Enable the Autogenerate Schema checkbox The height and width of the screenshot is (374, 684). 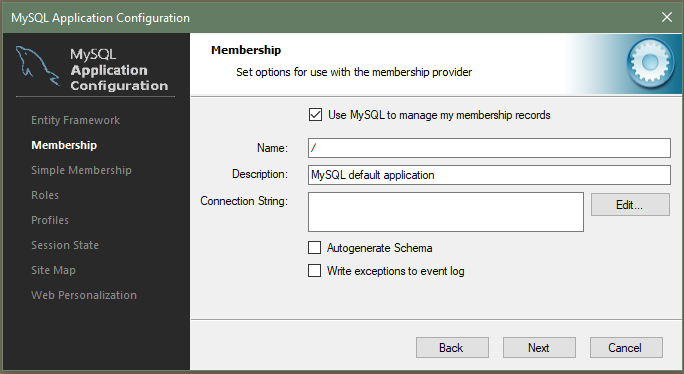(315, 247)
